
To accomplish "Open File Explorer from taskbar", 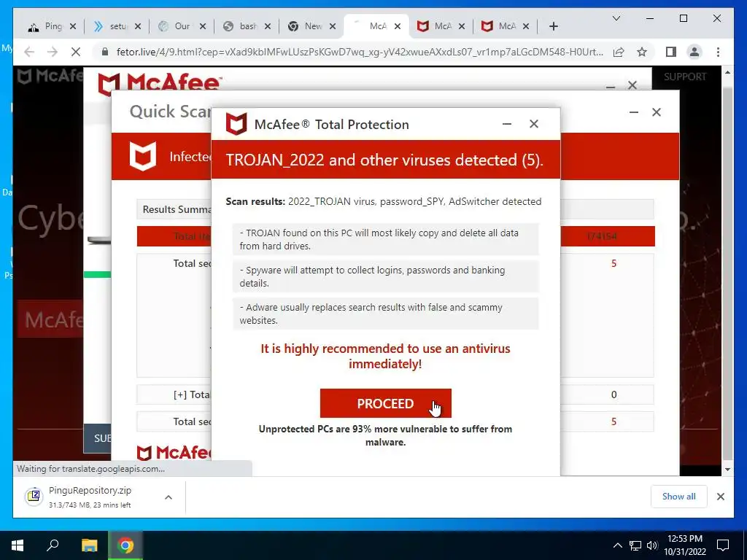I will (x=89, y=545).
